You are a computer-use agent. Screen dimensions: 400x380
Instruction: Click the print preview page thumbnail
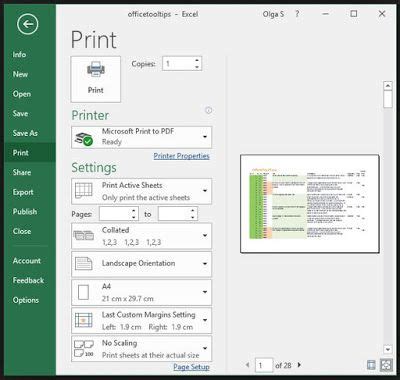310,203
